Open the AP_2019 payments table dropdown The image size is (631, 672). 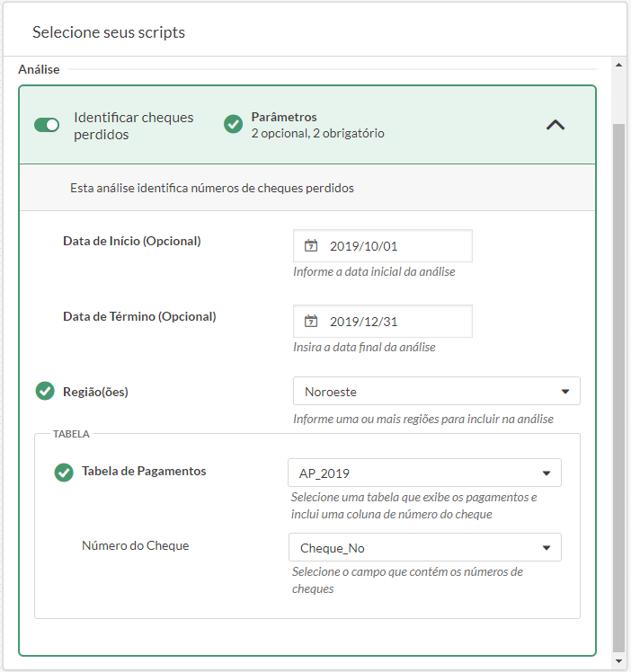tap(424, 473)
